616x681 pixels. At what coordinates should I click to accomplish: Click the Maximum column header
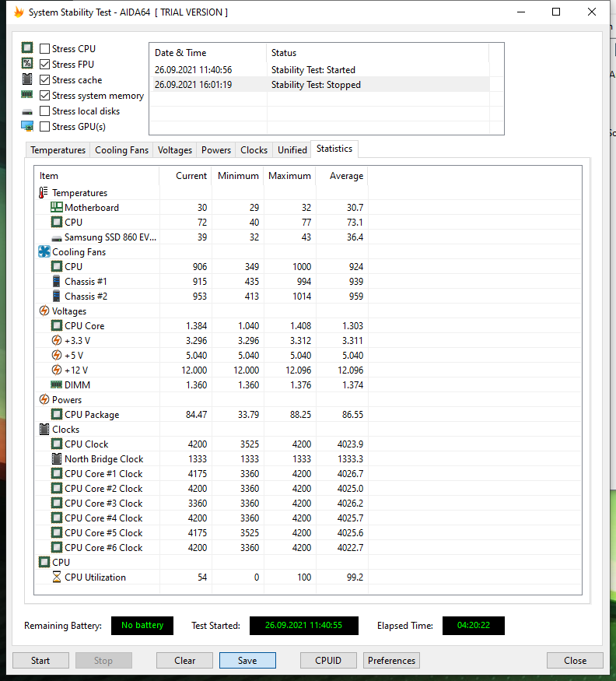pos(289,175)
